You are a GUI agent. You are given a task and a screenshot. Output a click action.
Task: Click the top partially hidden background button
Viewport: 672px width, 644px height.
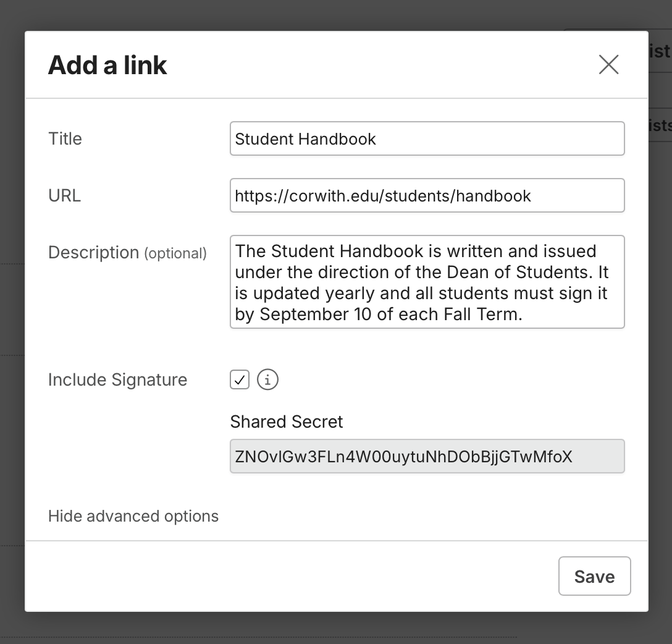click(x=660, y=51)
